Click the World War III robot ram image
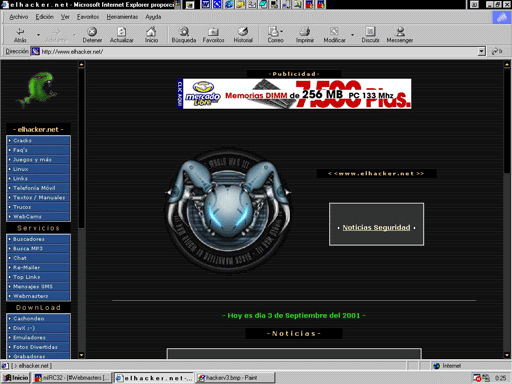512x384 pixels. point(229,211)
